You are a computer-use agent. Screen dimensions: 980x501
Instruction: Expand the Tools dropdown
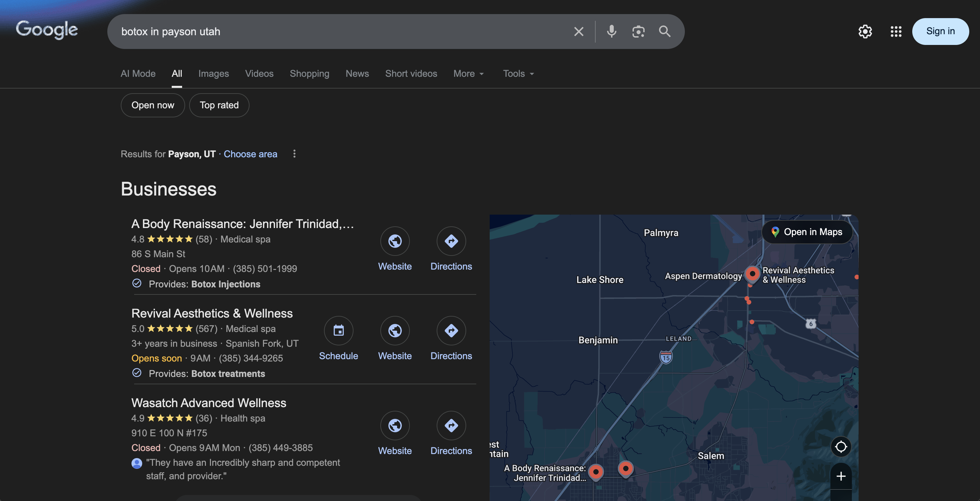[518, 74]
